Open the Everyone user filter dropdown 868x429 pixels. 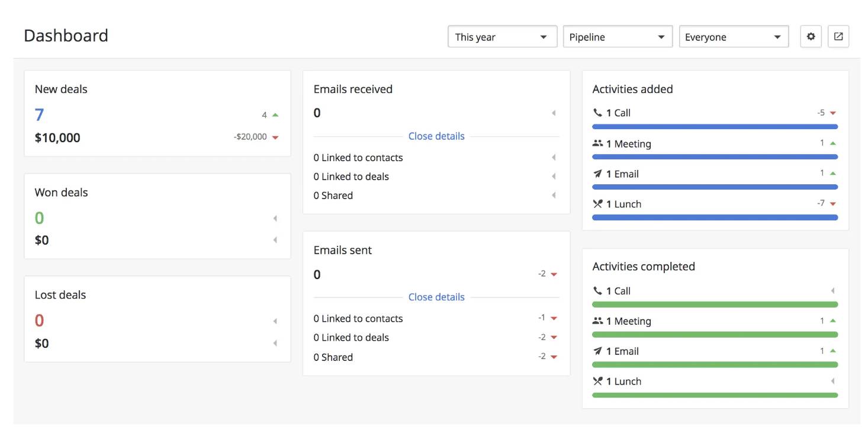point(734,36)
